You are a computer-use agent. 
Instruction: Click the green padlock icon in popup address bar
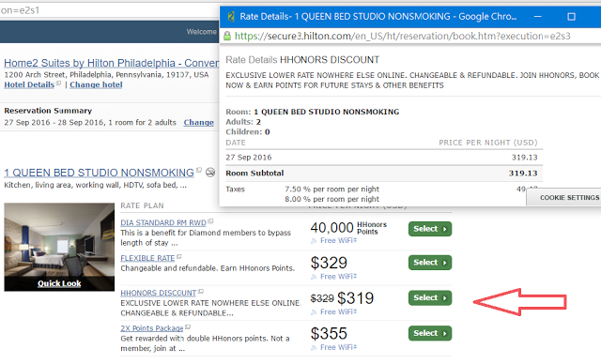(227, 36)
